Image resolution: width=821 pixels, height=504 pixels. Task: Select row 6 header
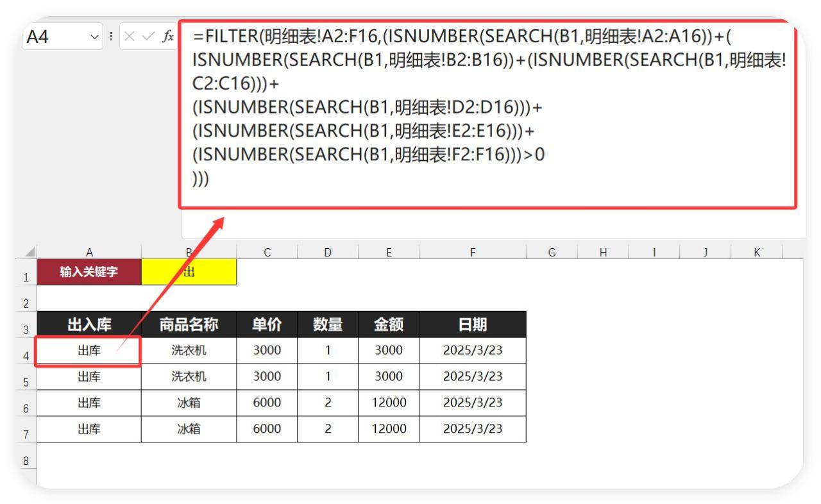(27, 403)
